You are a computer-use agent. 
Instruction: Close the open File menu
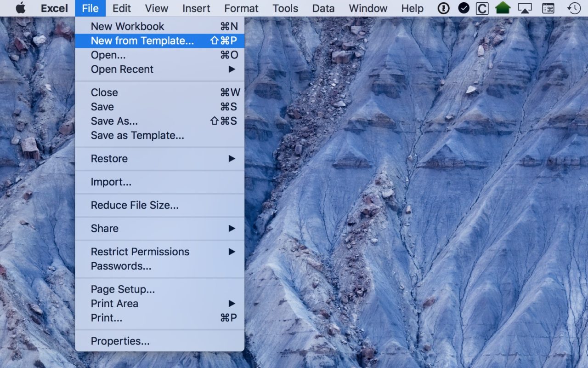tap(90, 8)
